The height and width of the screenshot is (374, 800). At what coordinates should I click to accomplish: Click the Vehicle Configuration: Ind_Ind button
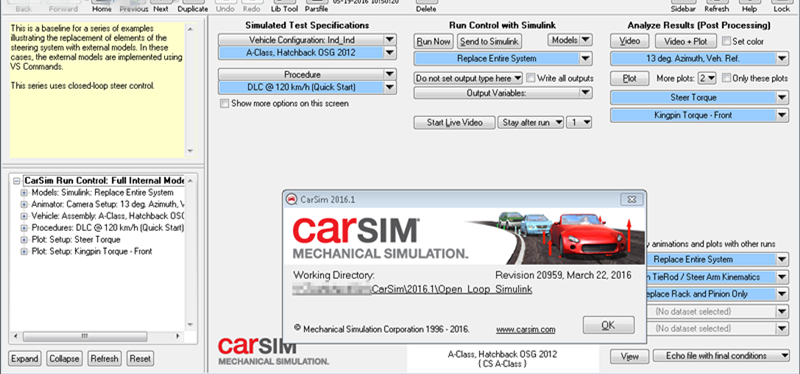pos(301,40)
